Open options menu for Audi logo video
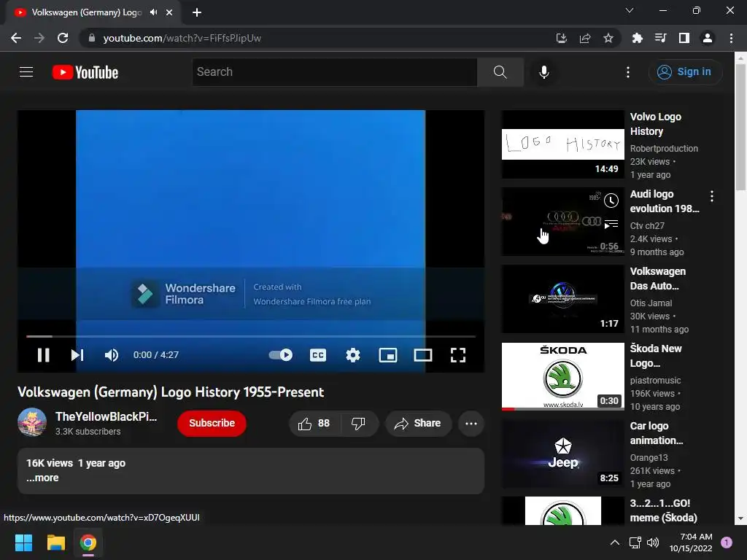 712,196
